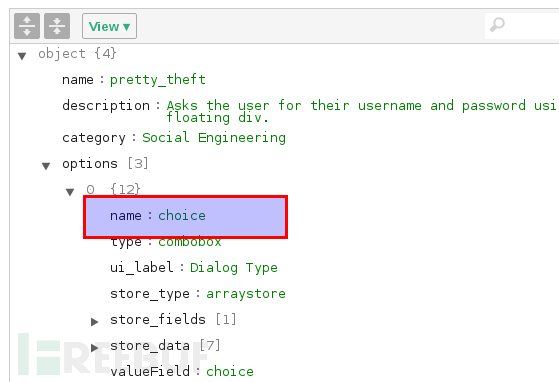This screenshot has height=382, width=559.
Task: Collapse the option item 0 {12}
Action: 70,192
